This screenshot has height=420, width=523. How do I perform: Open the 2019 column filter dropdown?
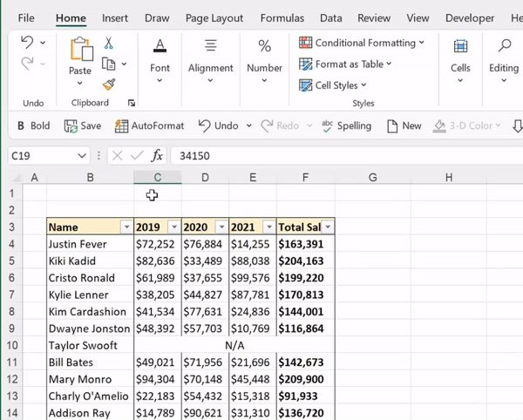pyautogui.click(x=174, y=227)
